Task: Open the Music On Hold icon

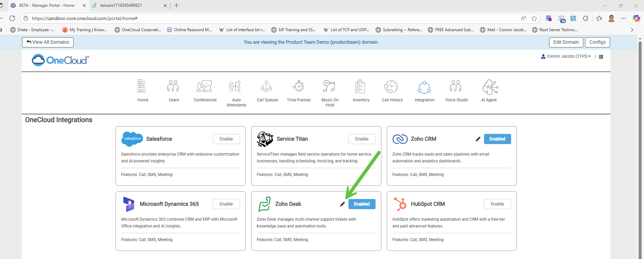Action: 329,87
